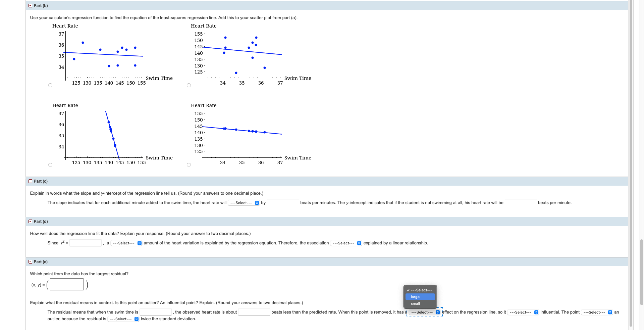Collapse the Part (d) section

click(30, 222)
